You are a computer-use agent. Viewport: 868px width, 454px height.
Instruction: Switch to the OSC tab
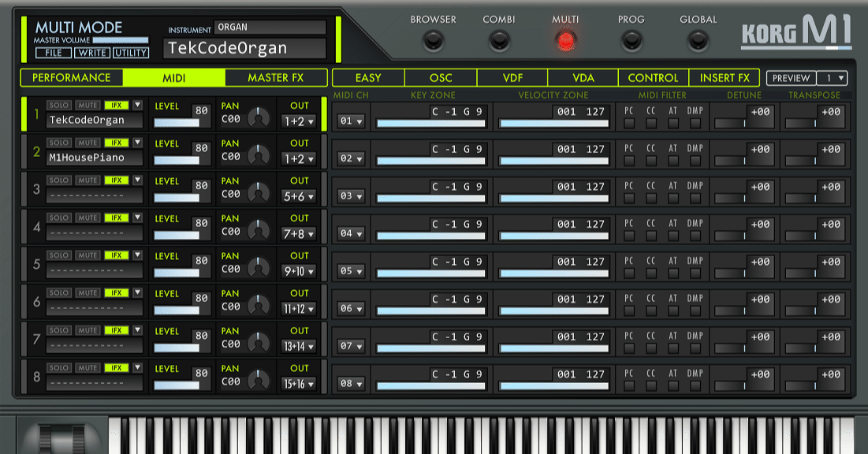(441, 78)
